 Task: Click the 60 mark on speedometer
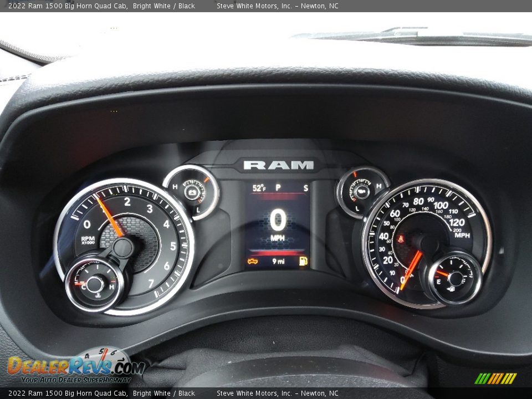395,213
